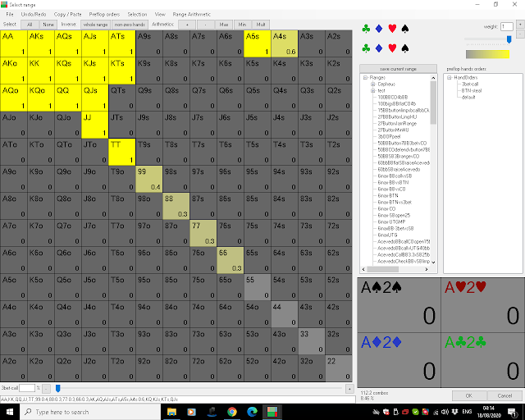Toggle the 22 pocket pair cell

point(339,368)
